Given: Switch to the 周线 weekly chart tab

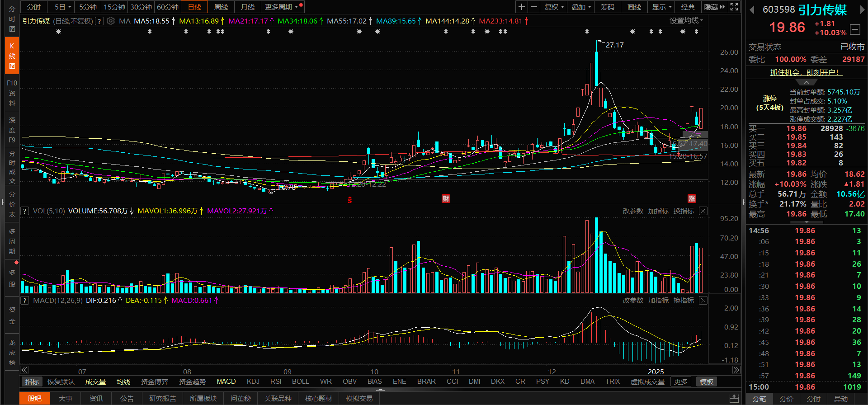Looking at the screenshot, I should pos(221,7).
